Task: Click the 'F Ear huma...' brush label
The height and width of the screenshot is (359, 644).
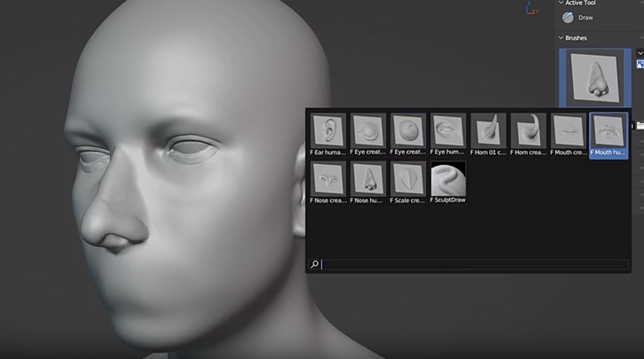Action: (x=328, y=152)
